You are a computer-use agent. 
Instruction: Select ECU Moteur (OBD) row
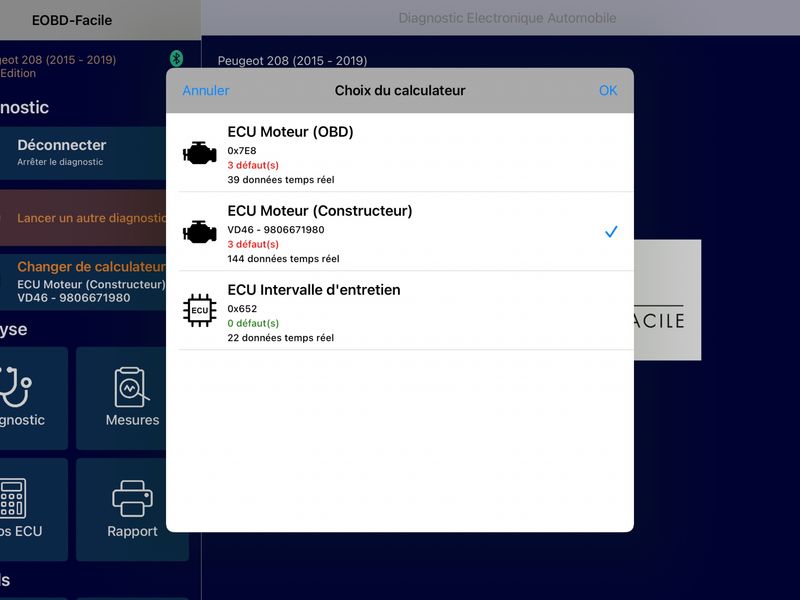(400, 153)
